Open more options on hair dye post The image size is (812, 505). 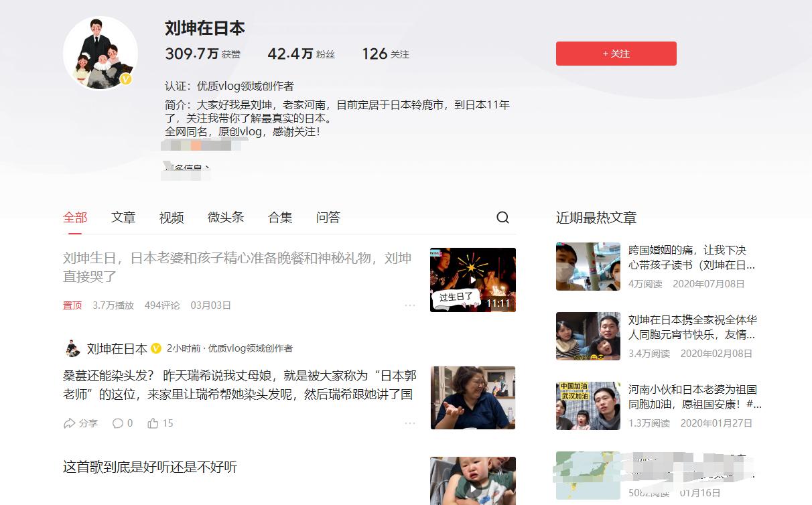pos(410,423)
